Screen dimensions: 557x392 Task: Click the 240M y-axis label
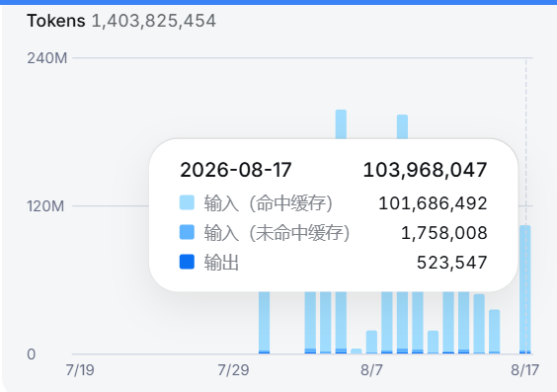[x=47, y=58]
